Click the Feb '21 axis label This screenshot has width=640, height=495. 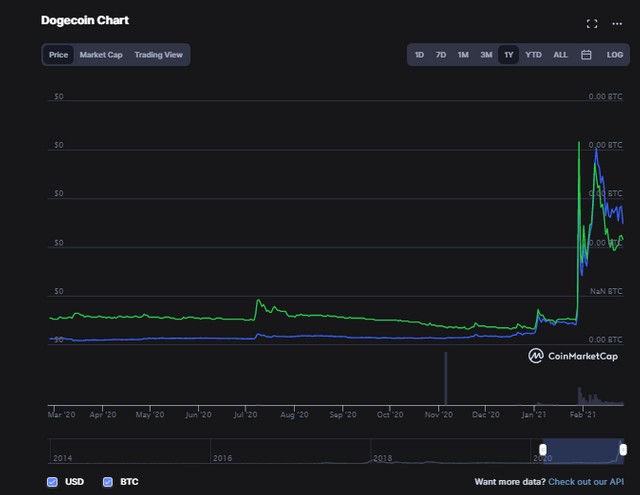(x=582, y=415)
